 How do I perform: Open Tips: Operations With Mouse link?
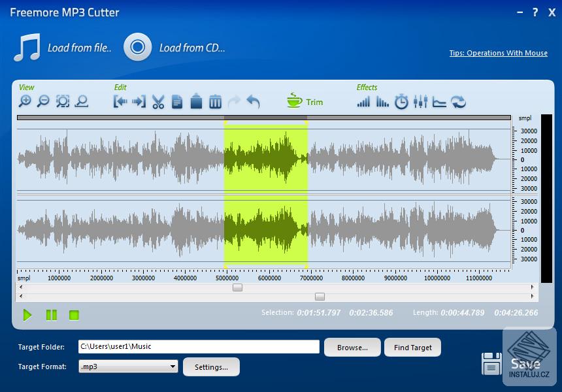498,53
